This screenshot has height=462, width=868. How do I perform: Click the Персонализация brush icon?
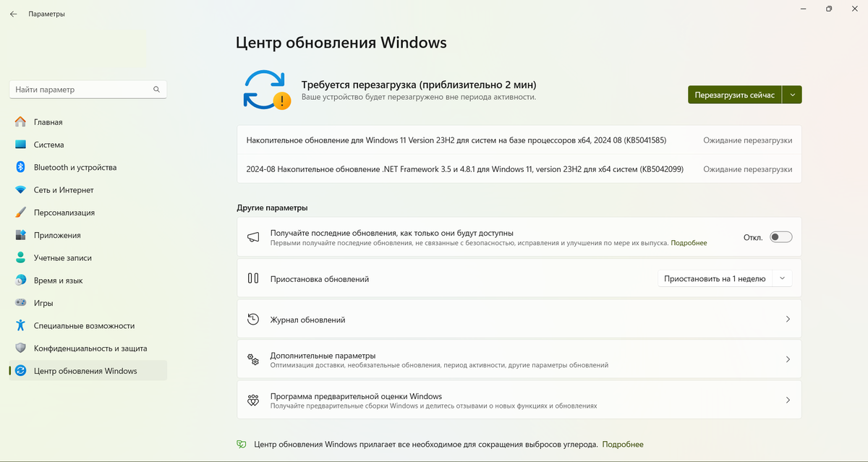coord(20,213)
